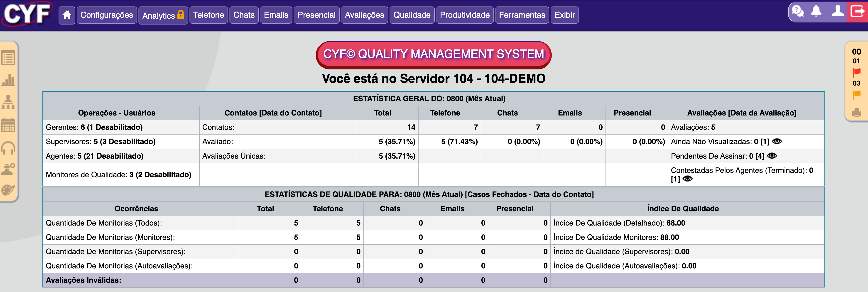Click Quantidade De Monitorias (Todos) label
Screen dimensions: 868x292
(x=104, y=223)
